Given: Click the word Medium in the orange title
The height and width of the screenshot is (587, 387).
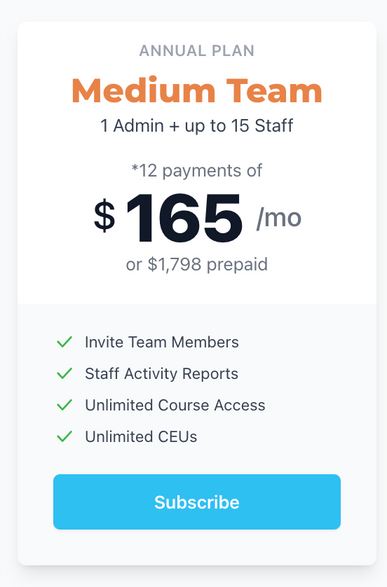Looking at the screenshot, I should [143, 90].
